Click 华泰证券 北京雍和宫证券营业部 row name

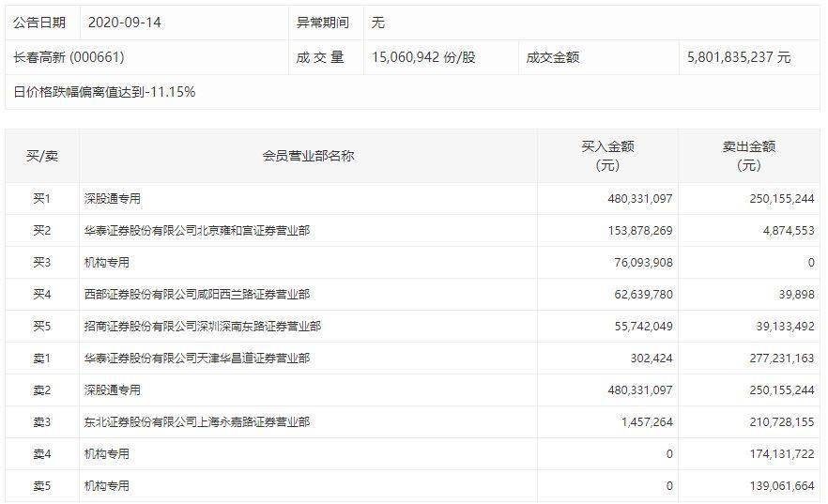click(x=197, y=231)
